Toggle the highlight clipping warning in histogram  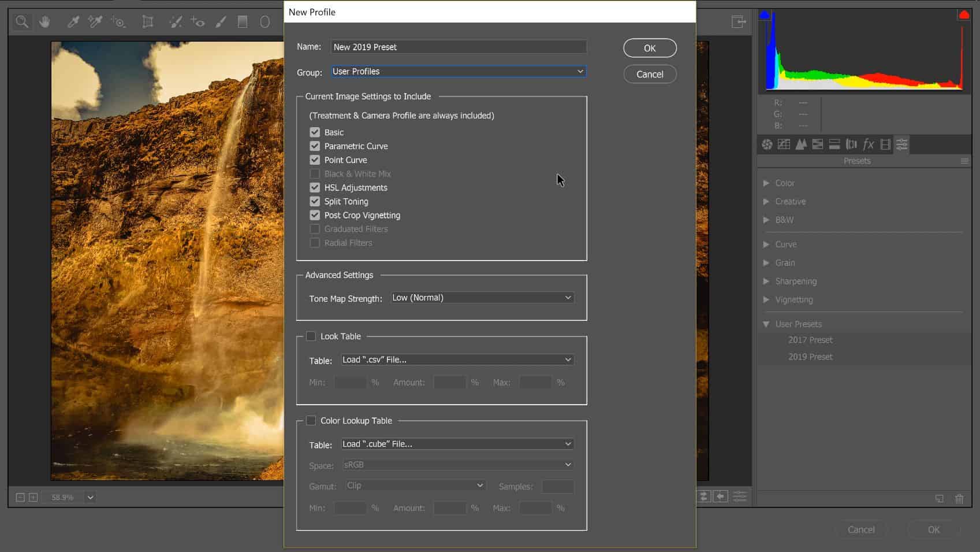(963, 16)
